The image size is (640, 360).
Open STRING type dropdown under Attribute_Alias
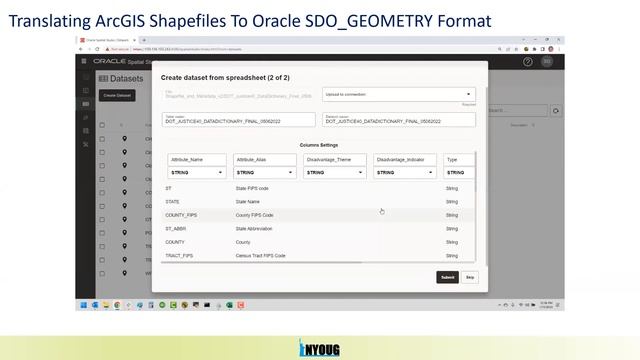point(265,173)
